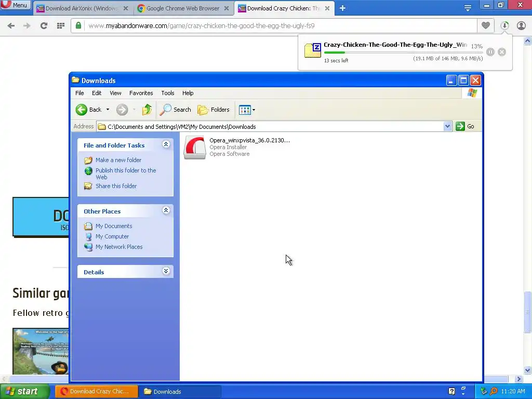
Task: Click the Opera page vertical scrollbar thumb
Action: (527, 312)
